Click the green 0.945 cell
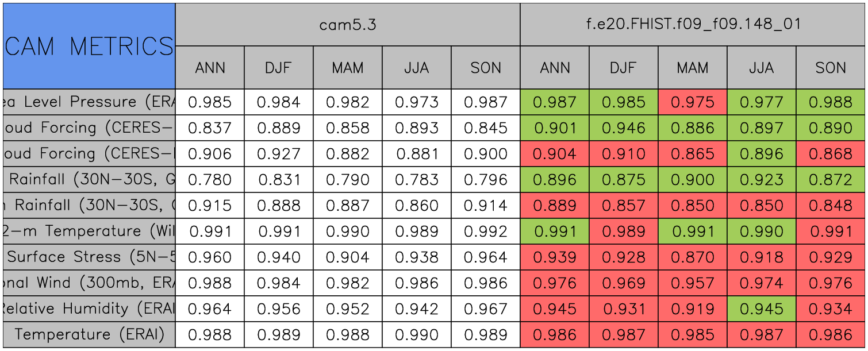This screenshot has height=351, width=868. coord(762,309)
